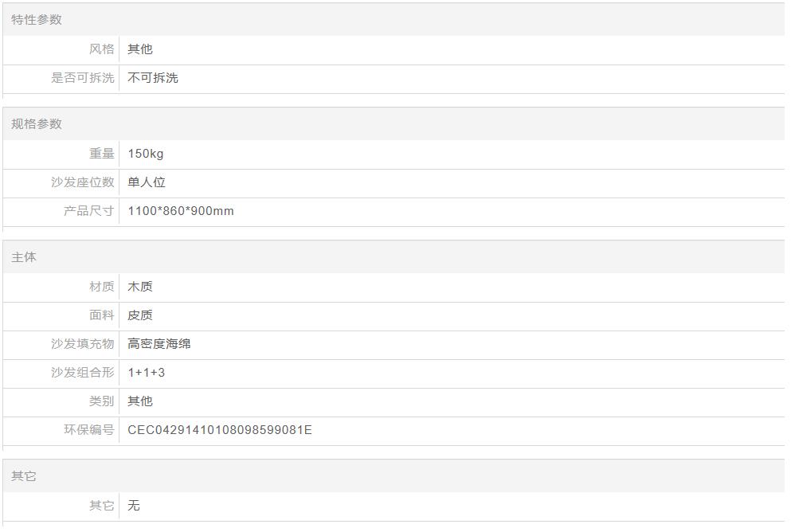This screenshot has height=532, width=791.
Task: Select the 单人位 seat value
Action: click(x=147, y=182)
